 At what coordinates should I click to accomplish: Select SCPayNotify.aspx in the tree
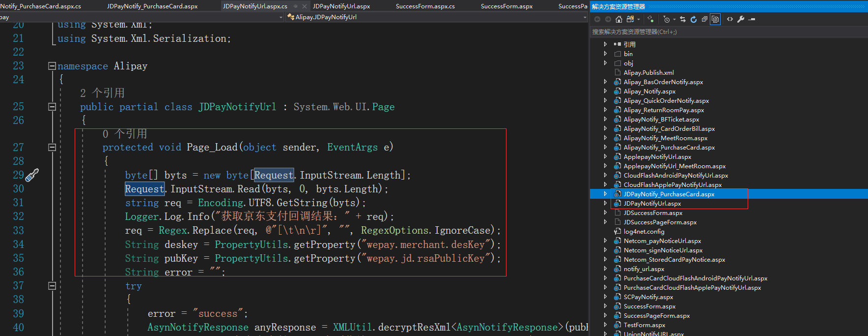click(648, 297)
